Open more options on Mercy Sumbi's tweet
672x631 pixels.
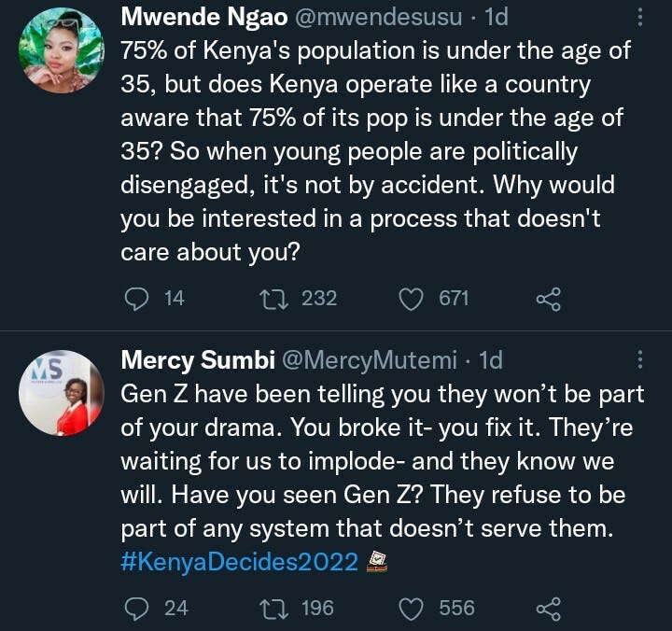pyautogui.click(x=639, y=358)
